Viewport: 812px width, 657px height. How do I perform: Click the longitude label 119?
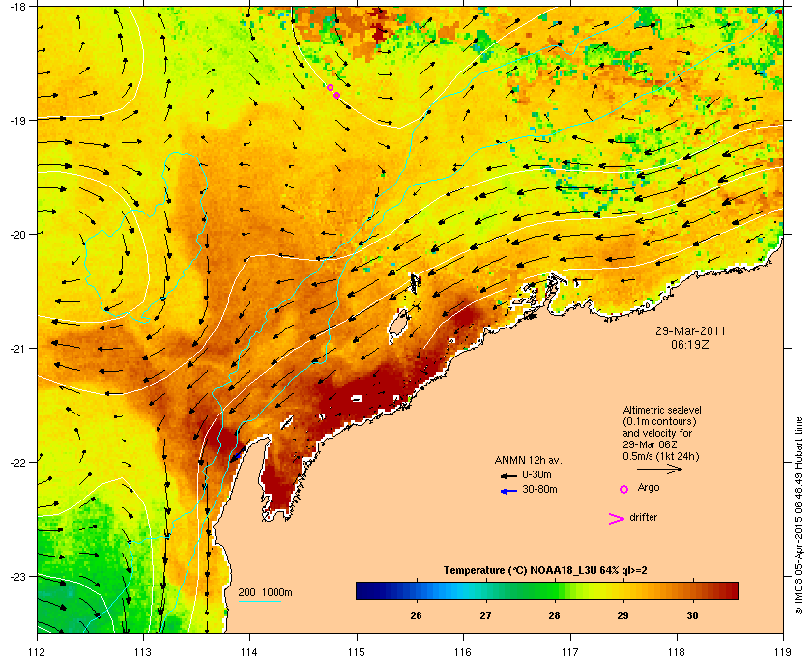click(783, 651)
